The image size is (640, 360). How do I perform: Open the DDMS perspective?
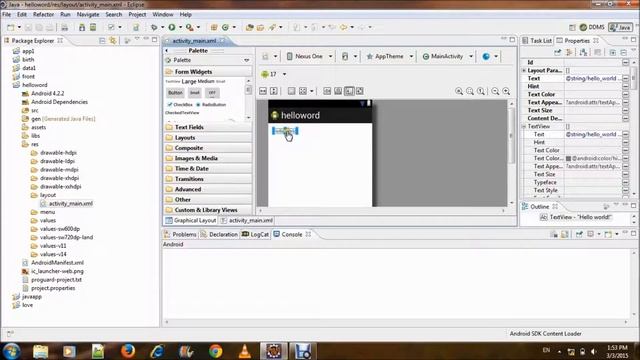[x=592, y=27]
